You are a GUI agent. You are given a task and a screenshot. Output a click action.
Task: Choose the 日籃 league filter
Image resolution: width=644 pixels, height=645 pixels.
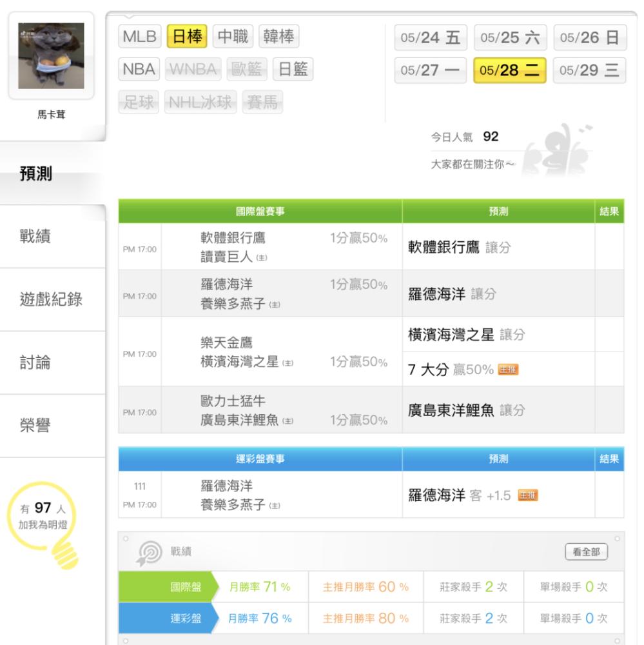click(292, 69)
